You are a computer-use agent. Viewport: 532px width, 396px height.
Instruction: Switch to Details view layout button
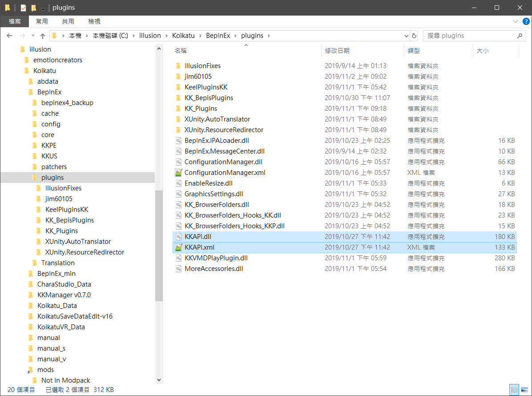pyautogui.click(x=514, y=390)
